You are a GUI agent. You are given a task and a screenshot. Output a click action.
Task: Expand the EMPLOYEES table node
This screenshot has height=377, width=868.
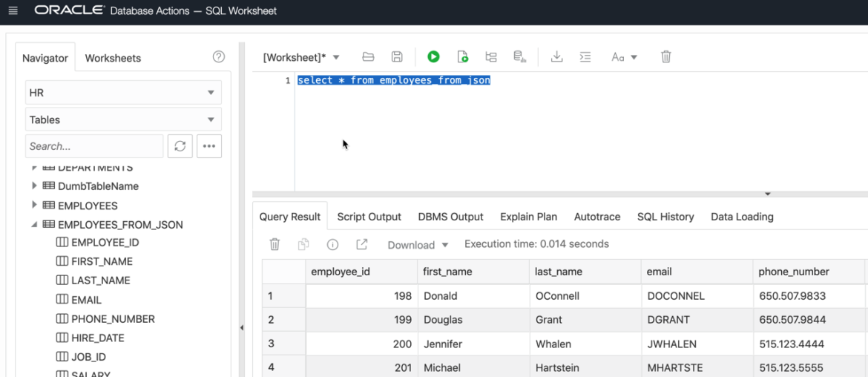(34, 206)
